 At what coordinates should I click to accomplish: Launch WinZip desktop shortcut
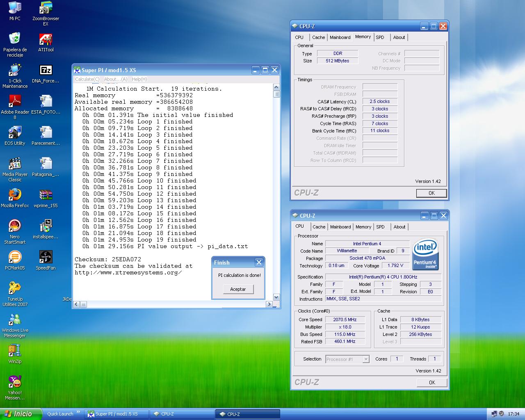coord(15,354)
